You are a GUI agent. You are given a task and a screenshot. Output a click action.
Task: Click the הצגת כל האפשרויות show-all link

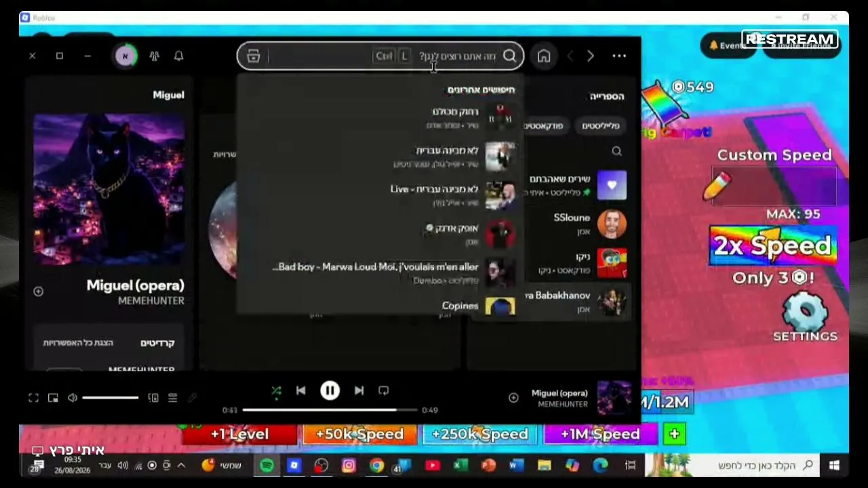pyautogui.click(x=78, y=343)
